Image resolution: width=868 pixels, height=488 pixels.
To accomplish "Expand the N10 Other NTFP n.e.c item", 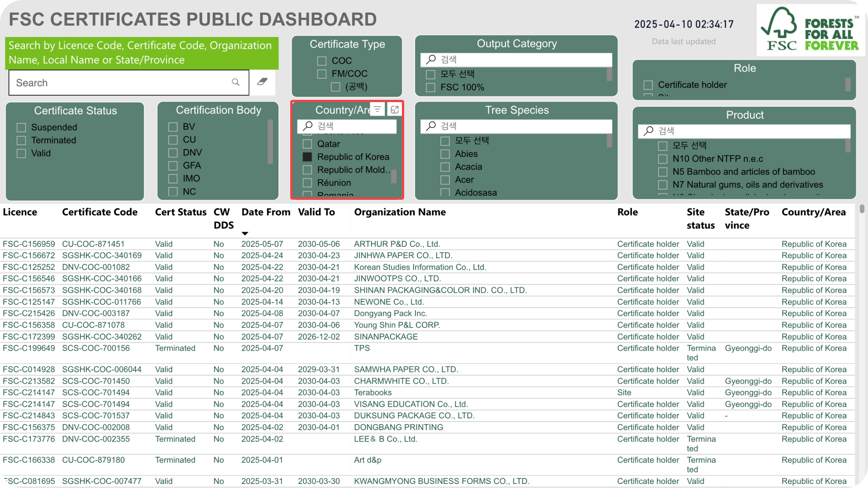I will point(648,159).
